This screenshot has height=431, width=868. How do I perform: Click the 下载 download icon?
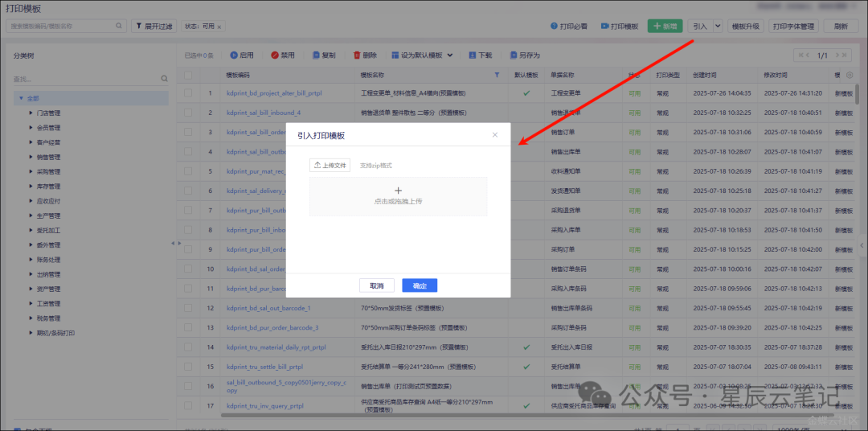tap(473, 55)
